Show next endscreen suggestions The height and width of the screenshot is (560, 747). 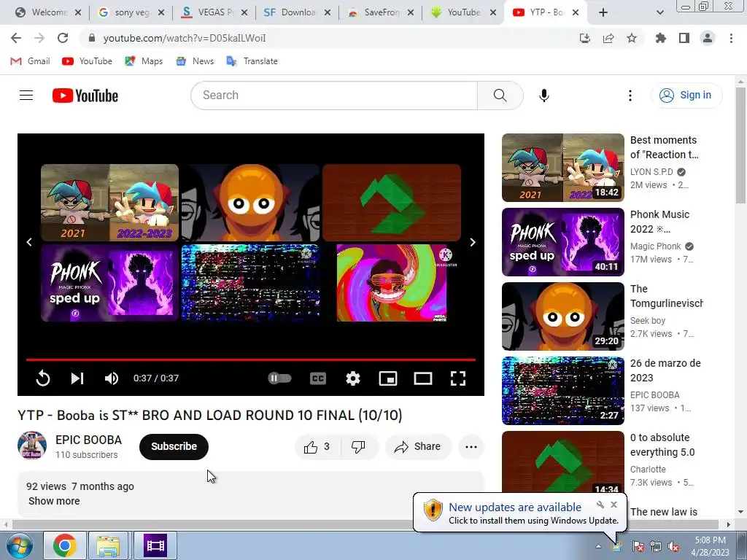473,242
